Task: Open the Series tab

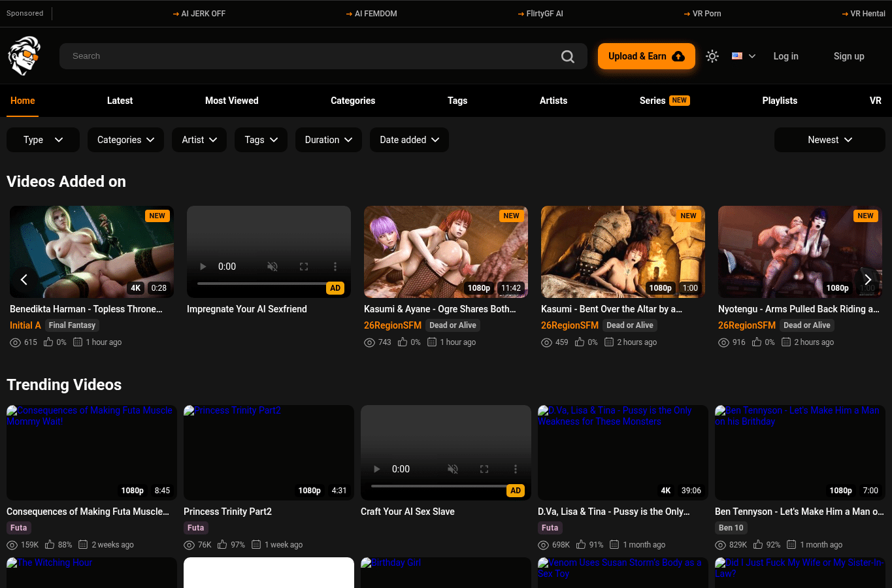Action: 652,101
